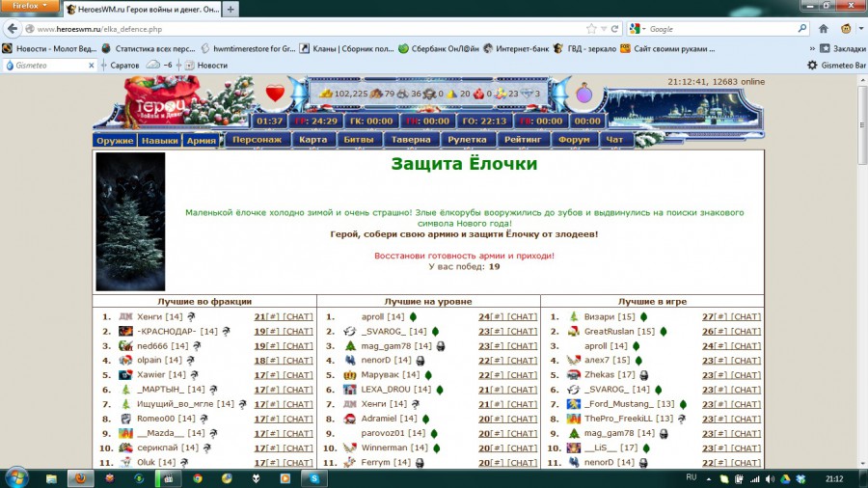The height and width of the screenshot is (488, 868).
Task: Click the volume icon in system tray
Action: (770, 479)
